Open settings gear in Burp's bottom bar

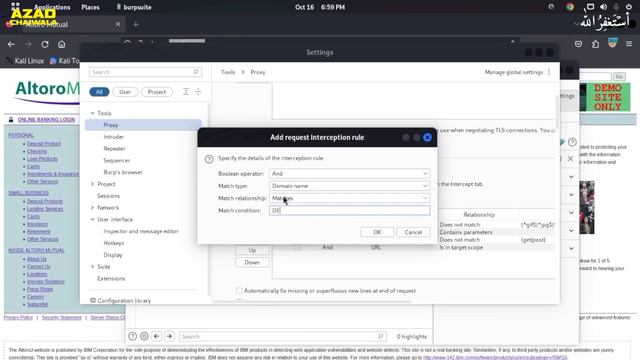pyautogui.click(x=144, y=336)
